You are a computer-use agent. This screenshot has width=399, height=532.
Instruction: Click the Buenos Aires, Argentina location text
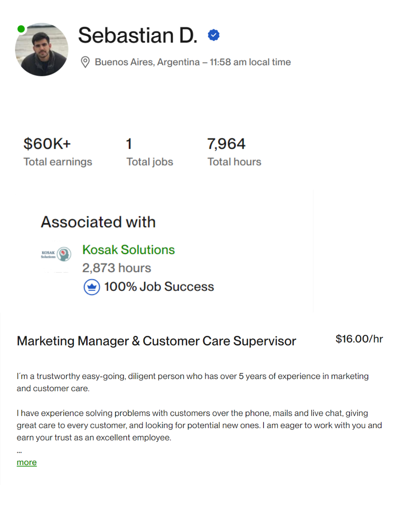[147, 62]
